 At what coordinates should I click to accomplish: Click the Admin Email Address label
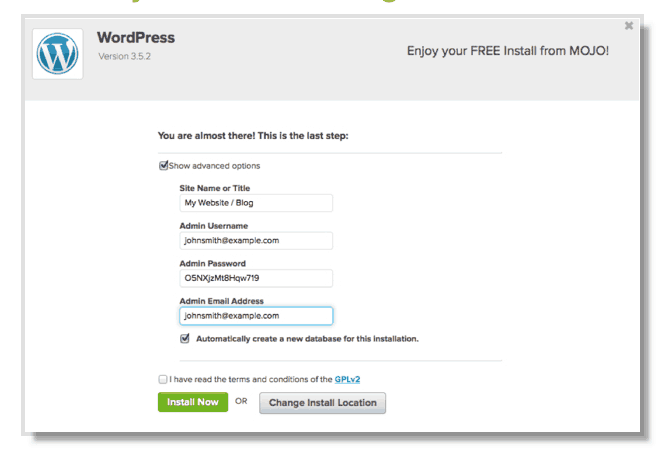coord(222,301)
